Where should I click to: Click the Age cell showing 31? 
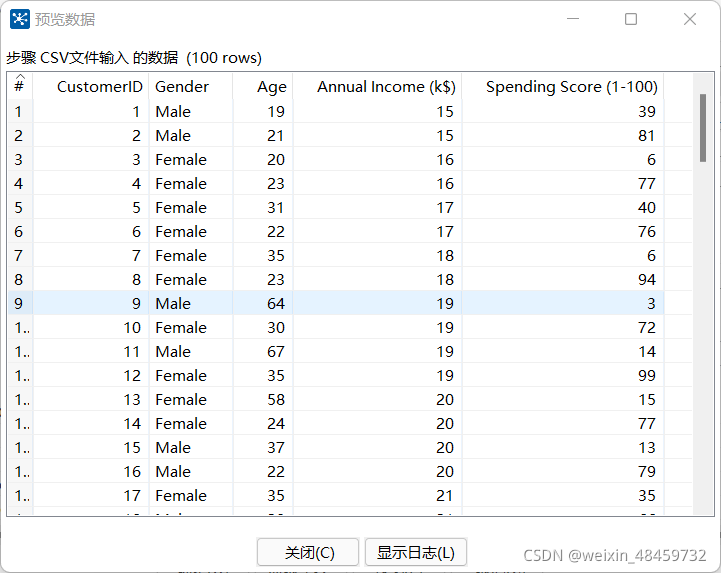coord(263,207)
